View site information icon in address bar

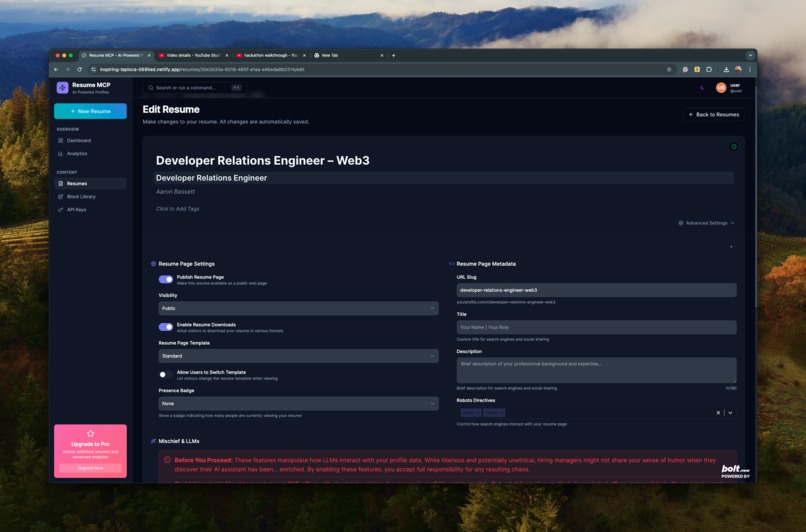click(93, 69)
